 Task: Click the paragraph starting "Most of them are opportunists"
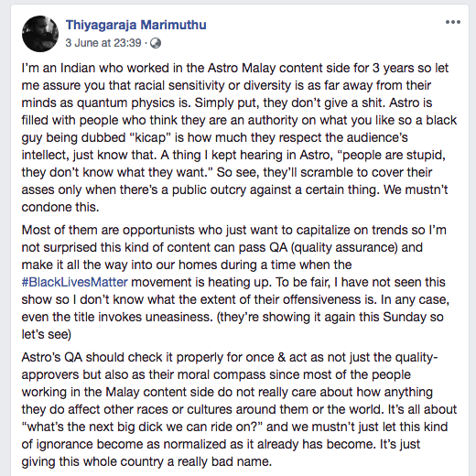(235, 282)
